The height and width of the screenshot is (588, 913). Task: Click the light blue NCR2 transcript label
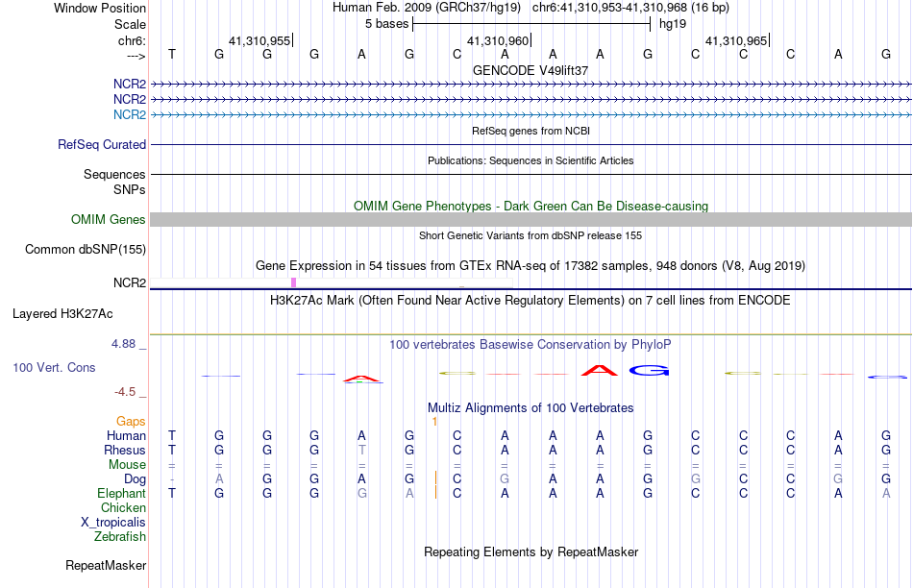click(x=130, y=114)
